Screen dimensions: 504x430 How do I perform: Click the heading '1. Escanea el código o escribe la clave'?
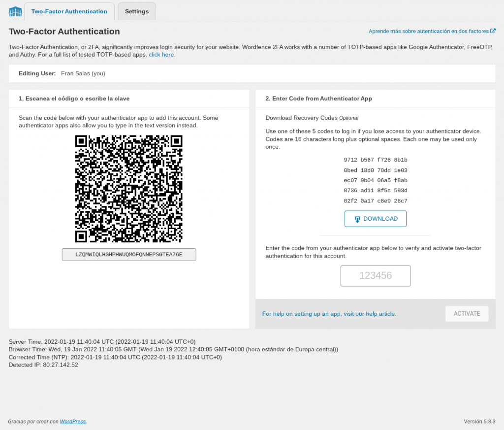[x=74, y=99]
